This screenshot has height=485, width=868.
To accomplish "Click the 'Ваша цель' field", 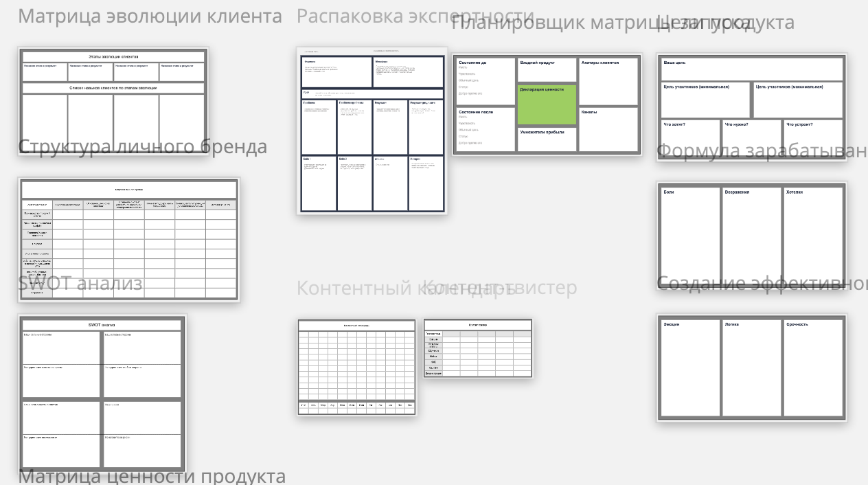I will click(x=752, y=69).
